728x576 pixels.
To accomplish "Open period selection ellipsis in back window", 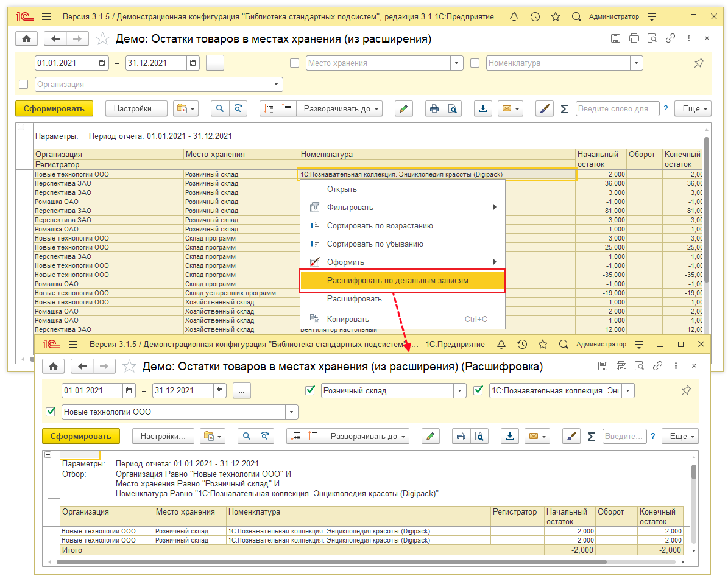I will tap(214, 63).
